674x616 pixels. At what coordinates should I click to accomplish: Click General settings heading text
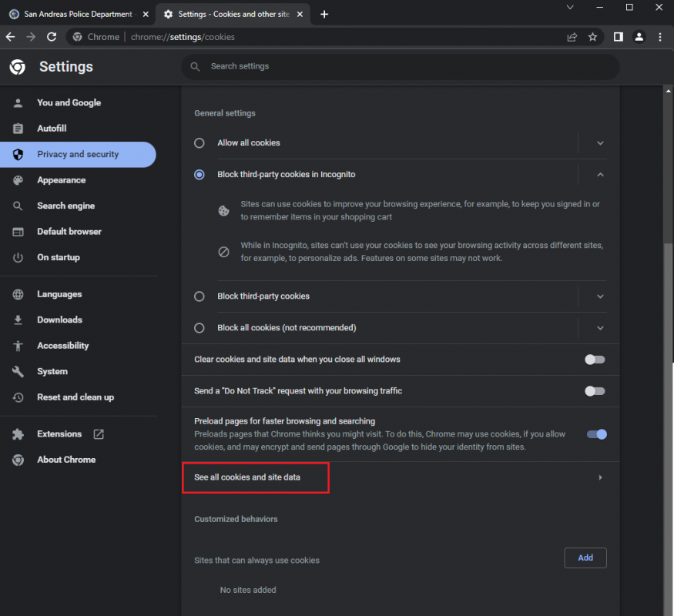225,113
